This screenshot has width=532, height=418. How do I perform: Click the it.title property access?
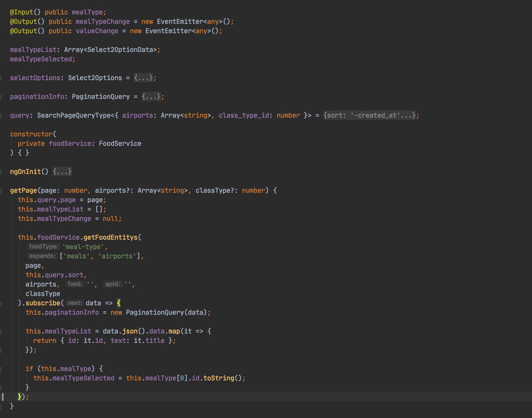pyautogui.click(x=149, y=340)
